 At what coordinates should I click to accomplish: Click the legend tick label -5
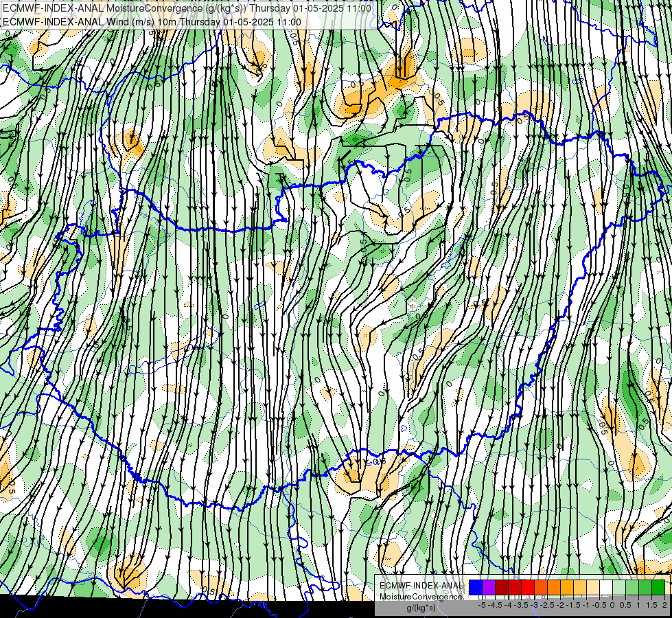[x=482, y=605]
